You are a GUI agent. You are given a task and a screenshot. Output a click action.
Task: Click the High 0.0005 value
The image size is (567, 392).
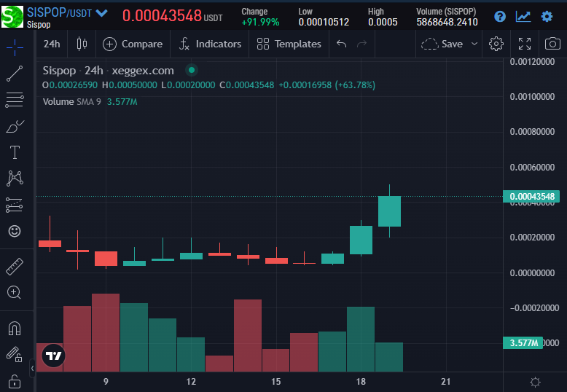tap(383, 23)
